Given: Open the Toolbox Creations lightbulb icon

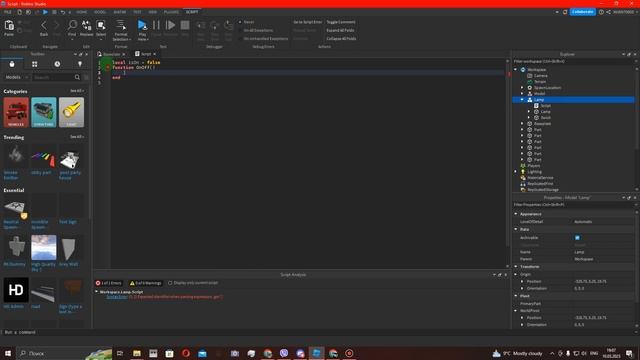Looking at the screenshot, I should [x=80, y=64].
